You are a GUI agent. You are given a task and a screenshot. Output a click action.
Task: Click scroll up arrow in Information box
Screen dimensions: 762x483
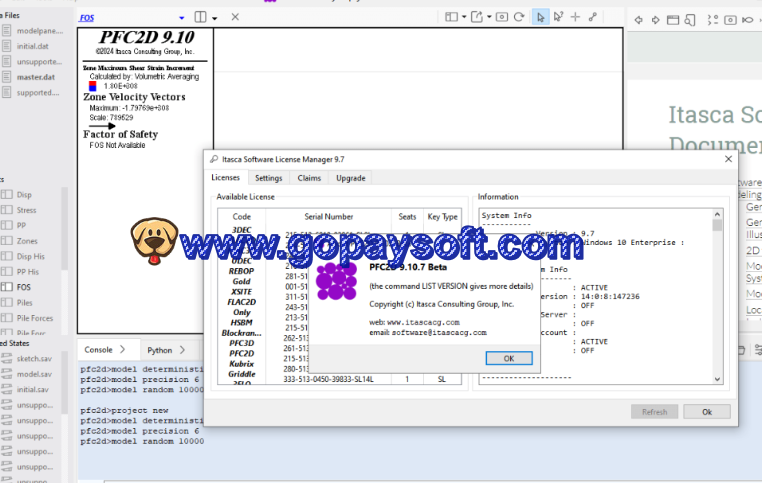pyautogui.click(x=717, y=214)
